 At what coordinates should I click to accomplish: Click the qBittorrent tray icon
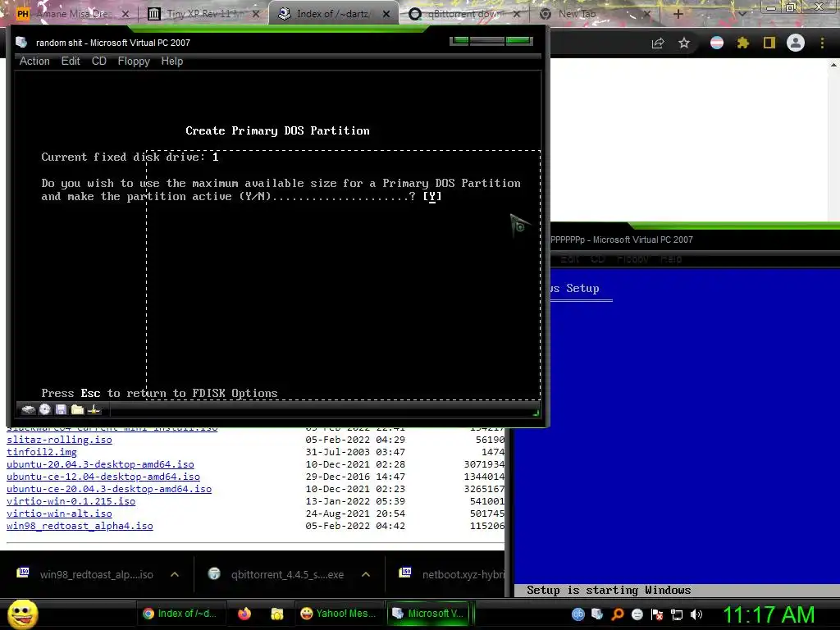[578, 614]
